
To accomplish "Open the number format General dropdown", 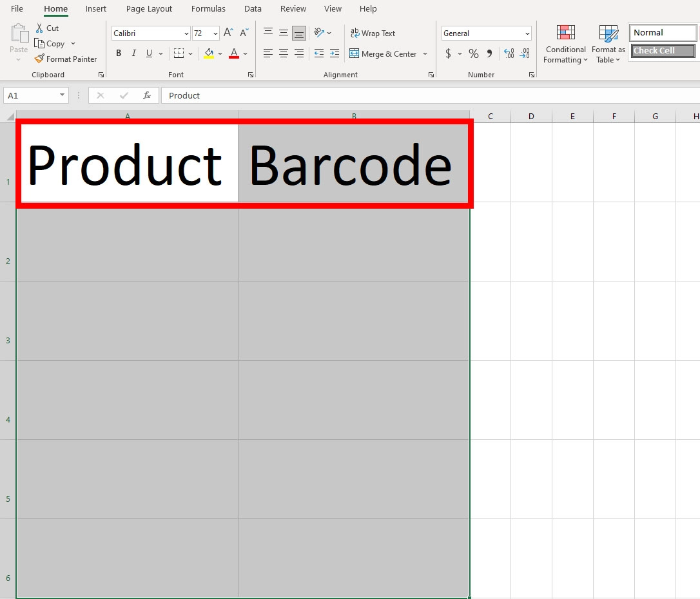I will (x=529, y=33).
